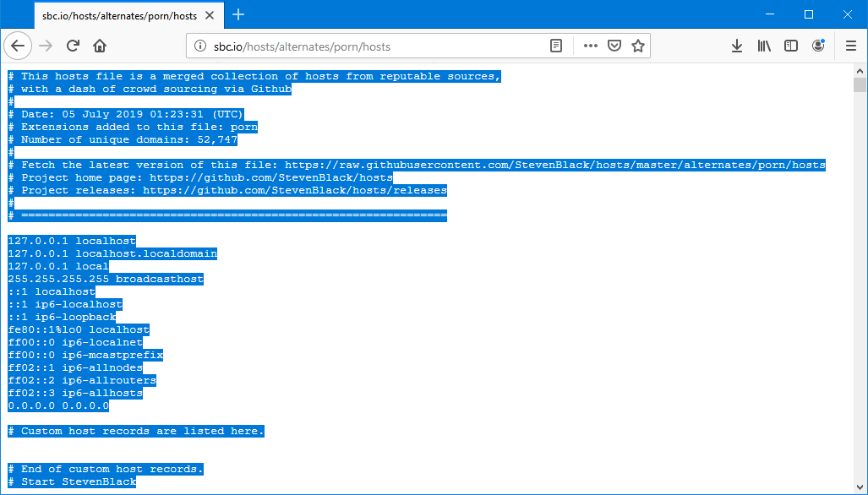Click the '::1 ip6-localhost' line
Viewport: 868px width, 495px height.
(65, 304)
